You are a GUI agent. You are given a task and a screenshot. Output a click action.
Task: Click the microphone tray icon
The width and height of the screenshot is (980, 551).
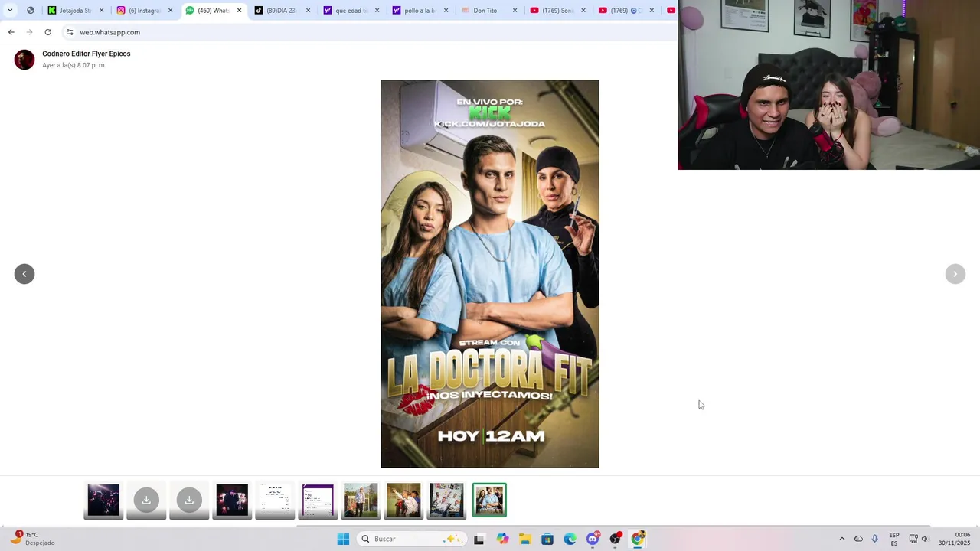[x=874, y=539]
